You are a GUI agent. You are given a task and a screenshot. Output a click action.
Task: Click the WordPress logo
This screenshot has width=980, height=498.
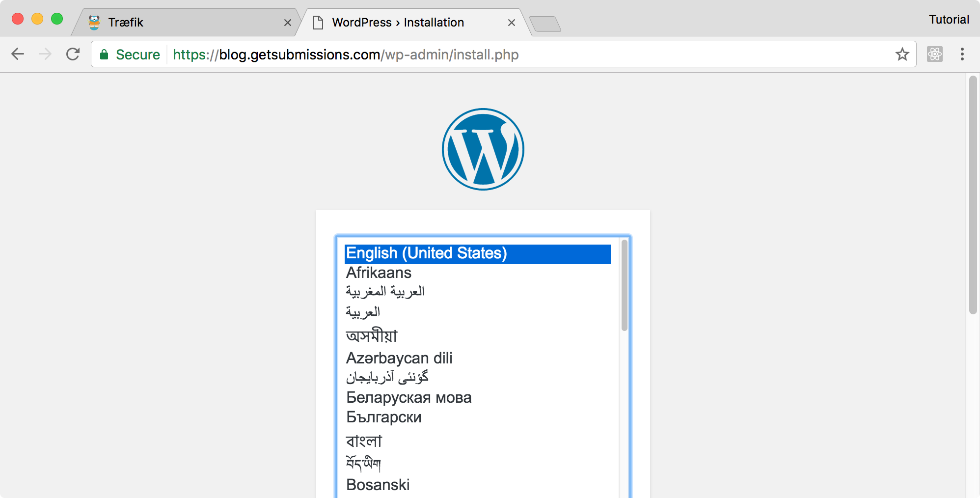click(x=483, y=149)
